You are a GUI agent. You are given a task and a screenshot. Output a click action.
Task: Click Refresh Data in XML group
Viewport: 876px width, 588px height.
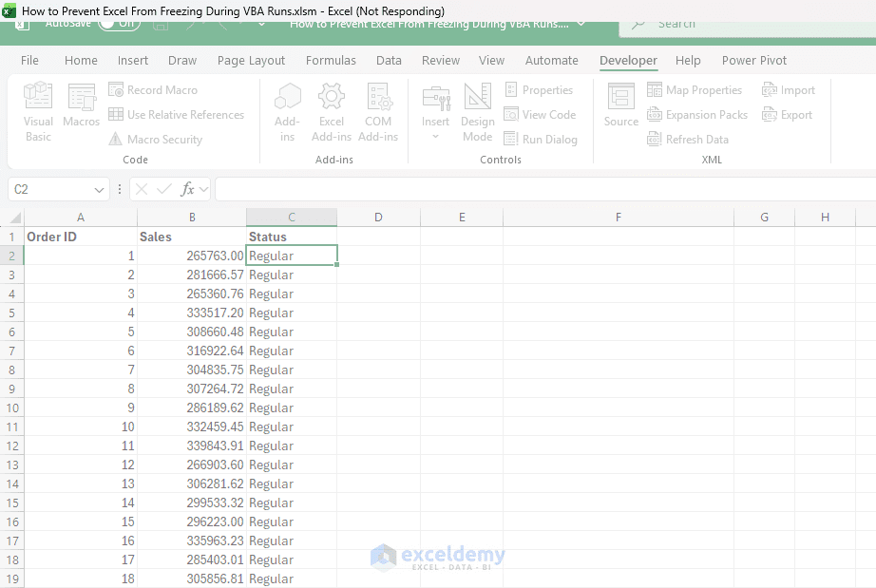pyautogui.click(x=688, y=139)
